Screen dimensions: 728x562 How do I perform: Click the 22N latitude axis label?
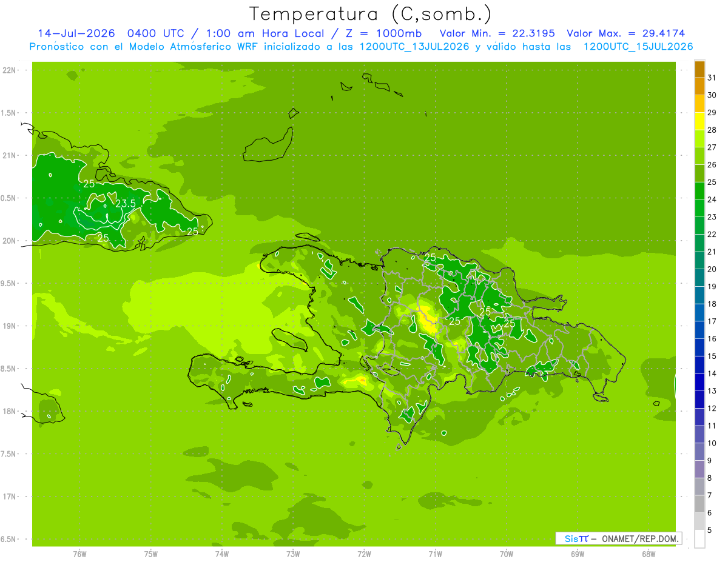tap(10, 70)
